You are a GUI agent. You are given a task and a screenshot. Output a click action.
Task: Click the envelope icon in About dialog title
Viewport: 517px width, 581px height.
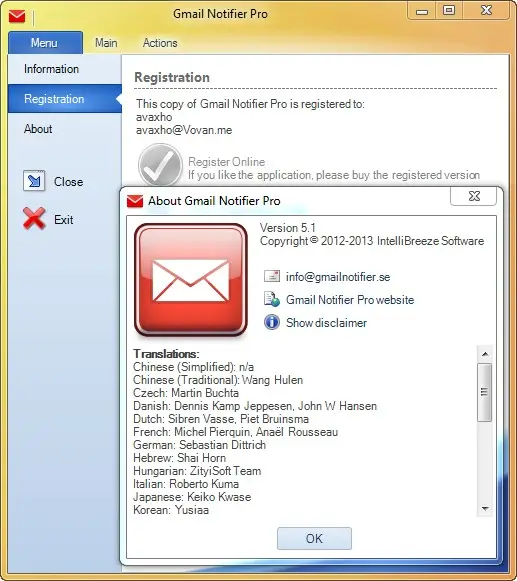tap(135, 201)
